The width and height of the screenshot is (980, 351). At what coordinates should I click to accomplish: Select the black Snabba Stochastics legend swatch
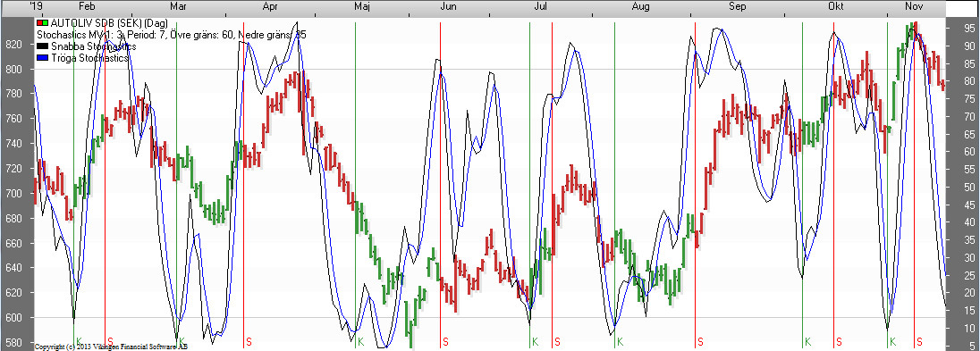pyautogui.click(x=43, y=46)
